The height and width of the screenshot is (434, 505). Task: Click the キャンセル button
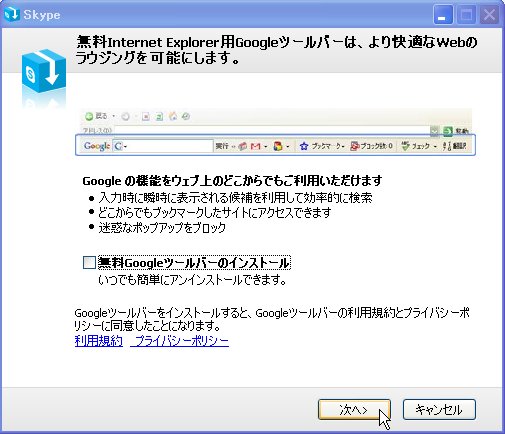(439, 409)
